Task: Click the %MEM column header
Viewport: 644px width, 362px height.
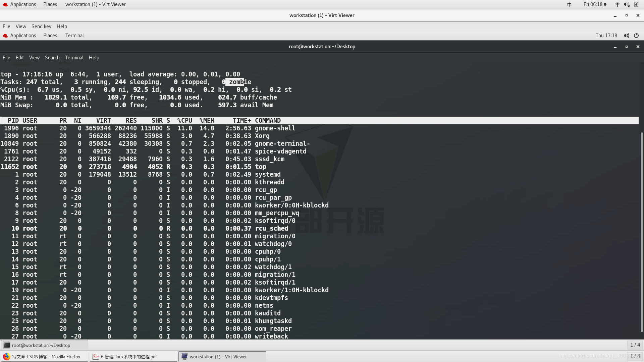Action: (207, 121)
